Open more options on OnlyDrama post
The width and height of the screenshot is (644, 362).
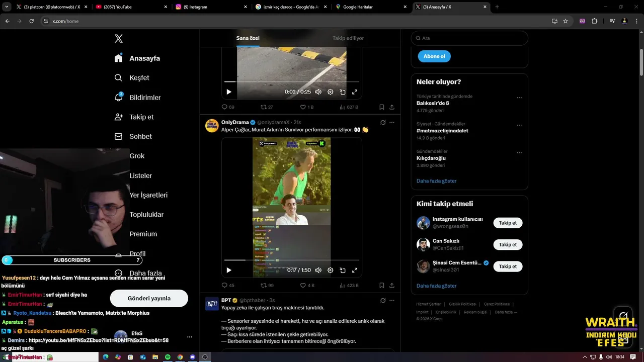coord(392,122)
